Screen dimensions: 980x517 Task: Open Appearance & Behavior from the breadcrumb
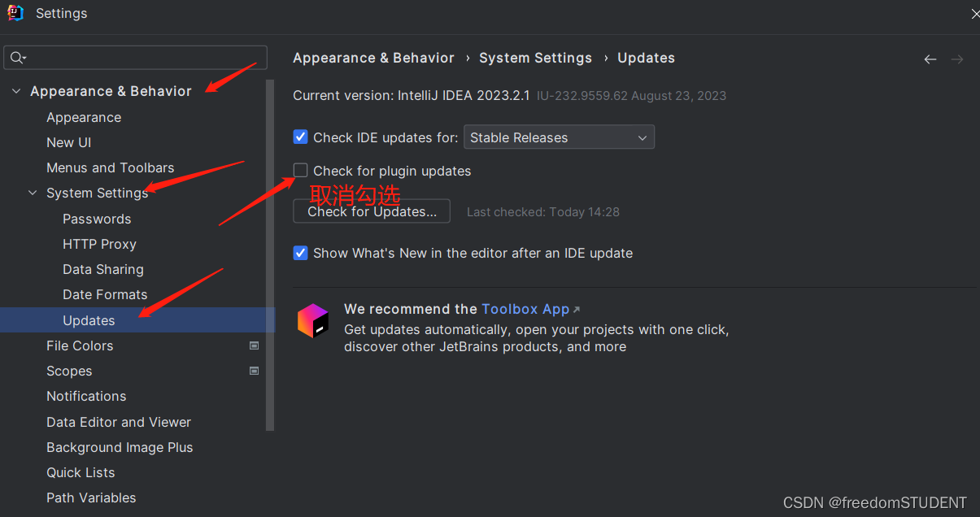coord(373,58)
